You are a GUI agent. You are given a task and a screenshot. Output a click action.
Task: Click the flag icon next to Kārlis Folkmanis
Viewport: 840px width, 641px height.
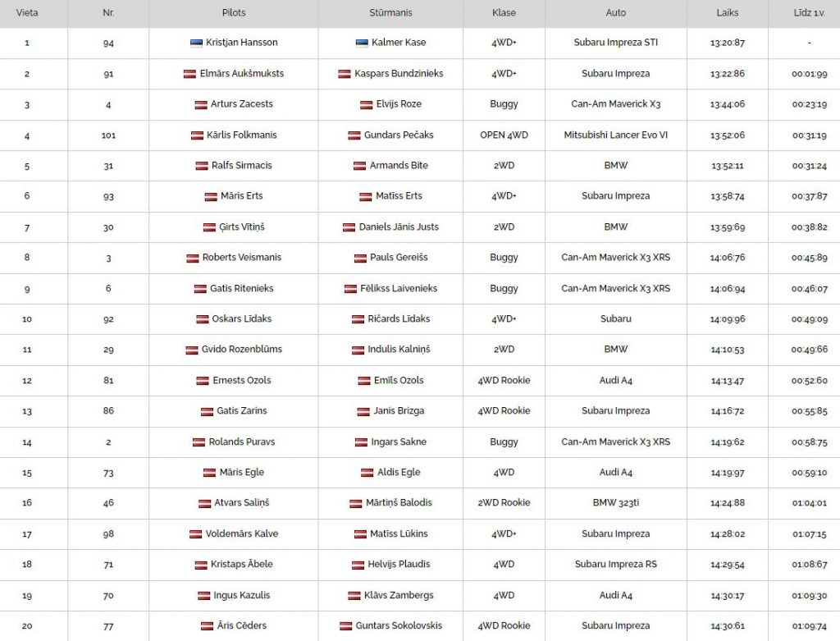click(x=197, y=135)
